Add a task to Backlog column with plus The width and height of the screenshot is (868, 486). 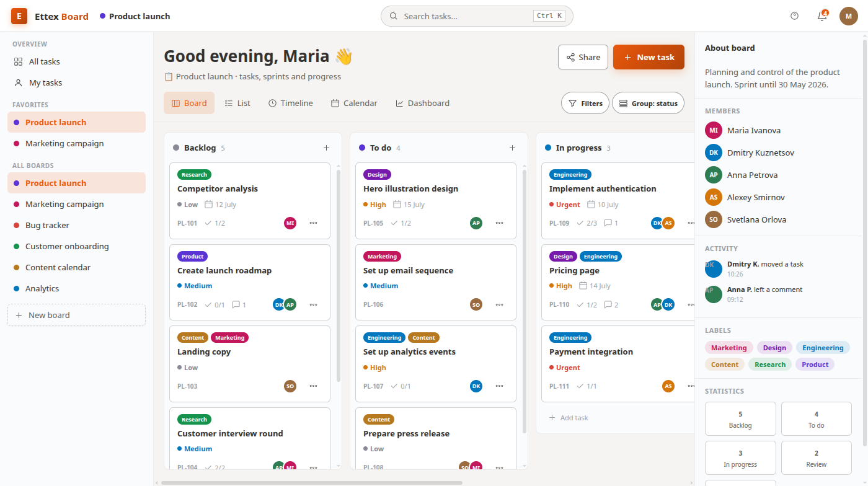point(327,148)
